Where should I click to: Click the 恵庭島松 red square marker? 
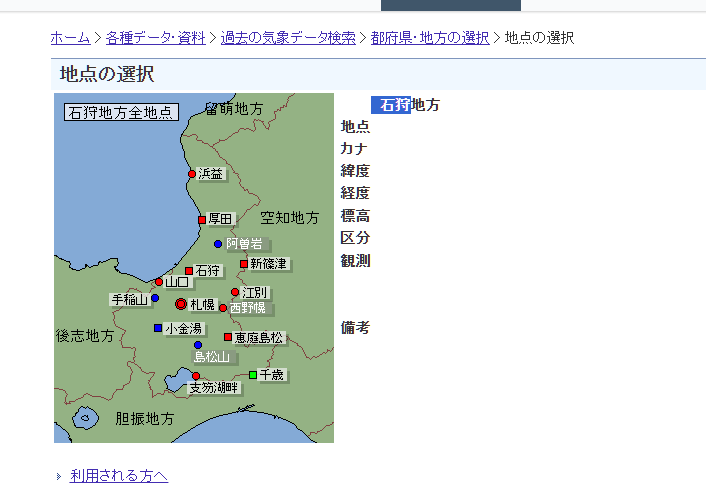tap(228, 337)
